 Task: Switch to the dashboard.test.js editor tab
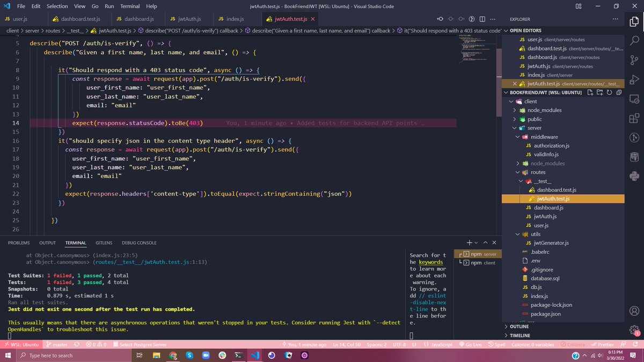point(78,19)
